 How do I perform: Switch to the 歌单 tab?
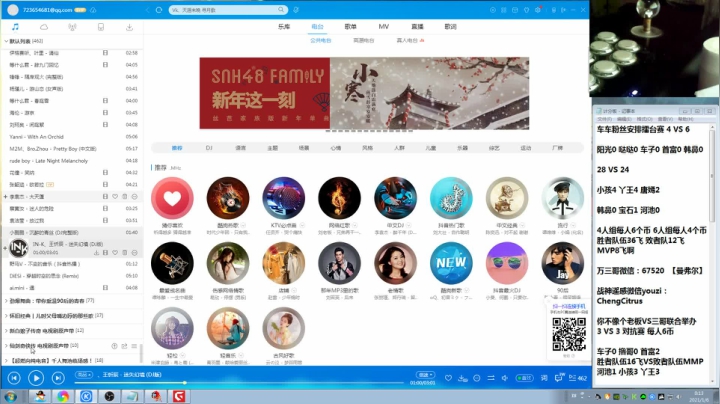[350, 27]
